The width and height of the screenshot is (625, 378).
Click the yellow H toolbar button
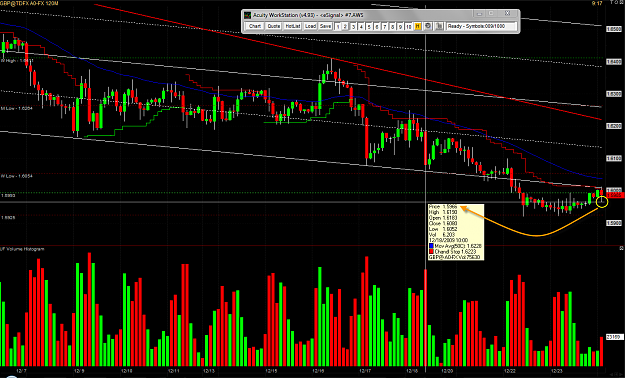click(418, 26)
